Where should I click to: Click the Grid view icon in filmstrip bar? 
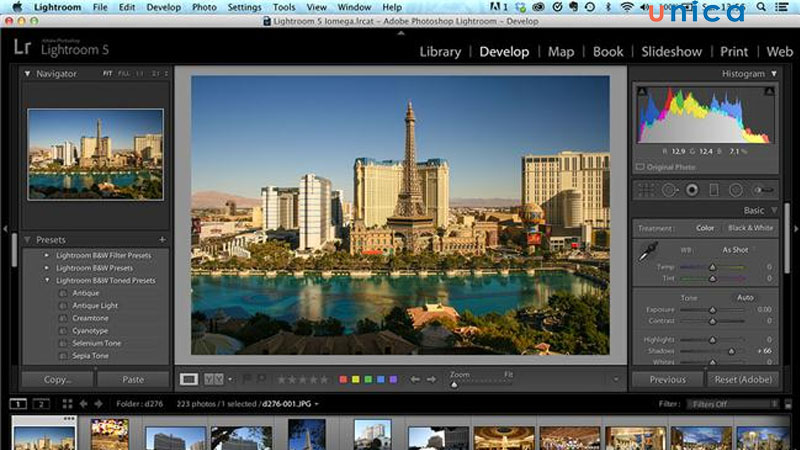point(67,404)
